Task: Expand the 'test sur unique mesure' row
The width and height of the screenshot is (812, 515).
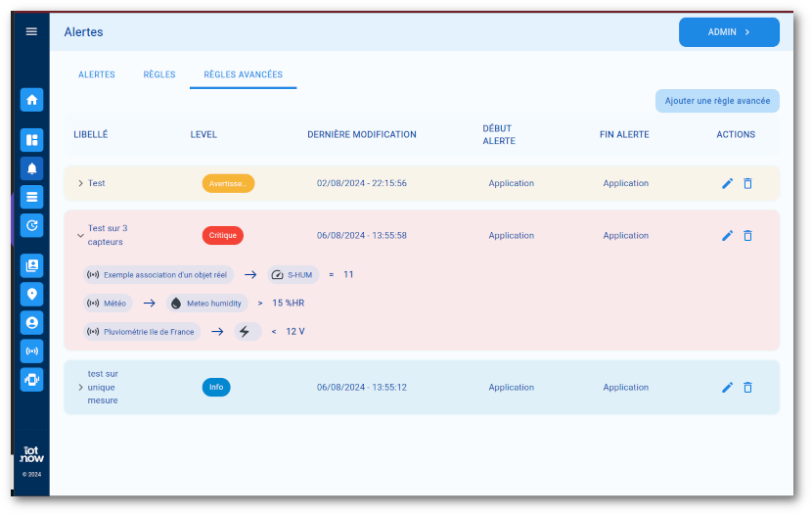Action: pos(80,388)
